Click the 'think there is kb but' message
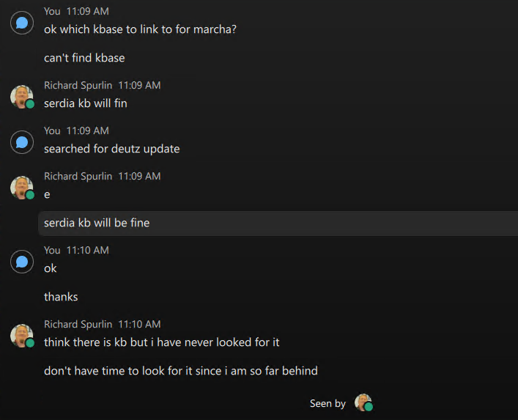This screenshot has height=420, width=518. coord(161,342)
